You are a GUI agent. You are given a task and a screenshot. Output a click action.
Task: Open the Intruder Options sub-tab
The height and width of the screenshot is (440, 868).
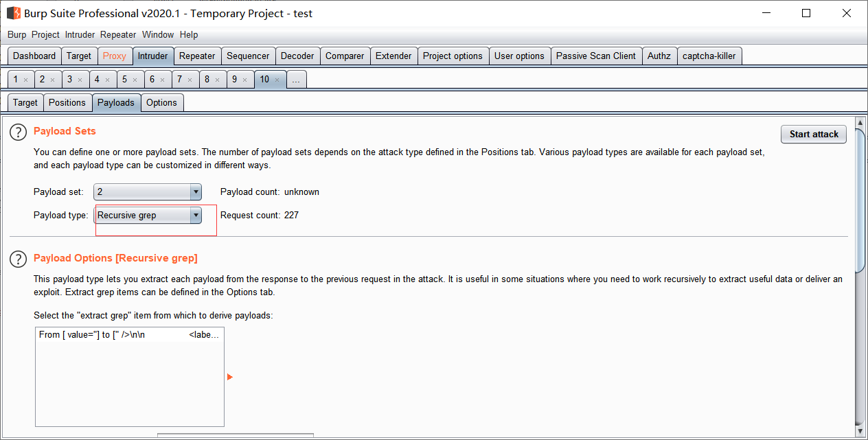162,103
